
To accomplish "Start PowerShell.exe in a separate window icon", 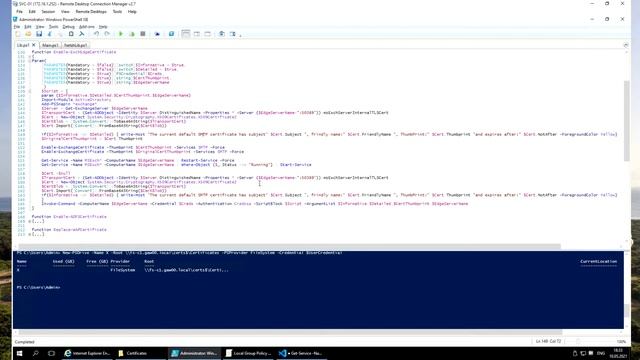I will (171, 34).
